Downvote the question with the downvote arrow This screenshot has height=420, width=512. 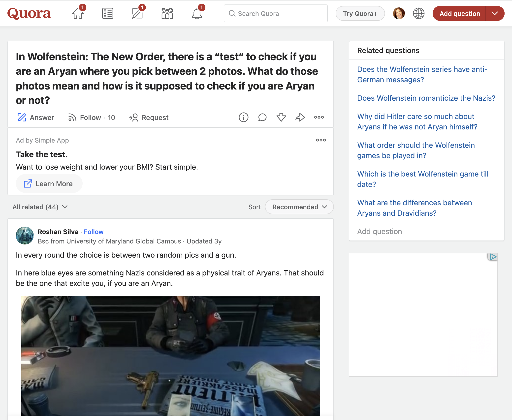(281, 117)
